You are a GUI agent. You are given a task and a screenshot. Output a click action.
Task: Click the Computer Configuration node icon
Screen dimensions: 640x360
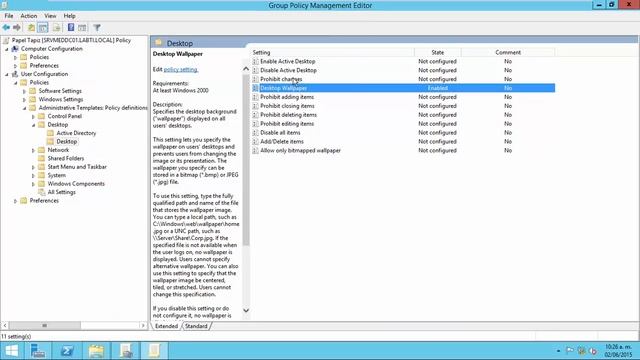pyautogui.click(x=15, y=49)
